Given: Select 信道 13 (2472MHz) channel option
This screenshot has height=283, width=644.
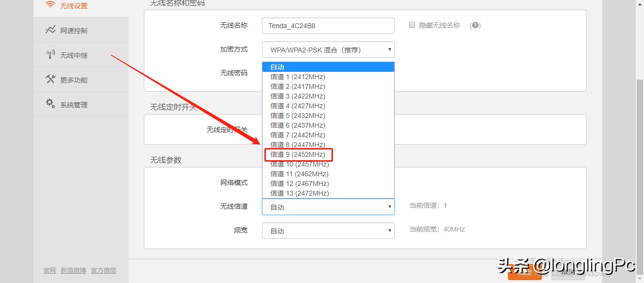Looking at the screenshot, I should [299, 193].
